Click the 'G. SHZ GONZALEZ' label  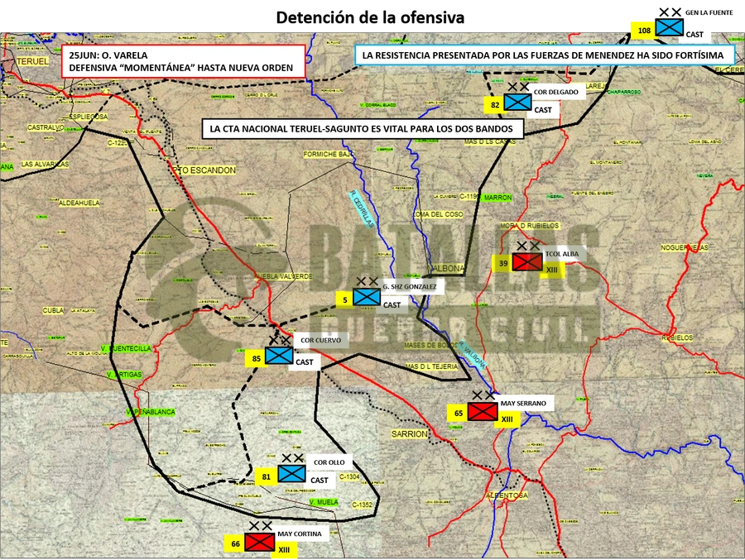[x=410, y=287]
